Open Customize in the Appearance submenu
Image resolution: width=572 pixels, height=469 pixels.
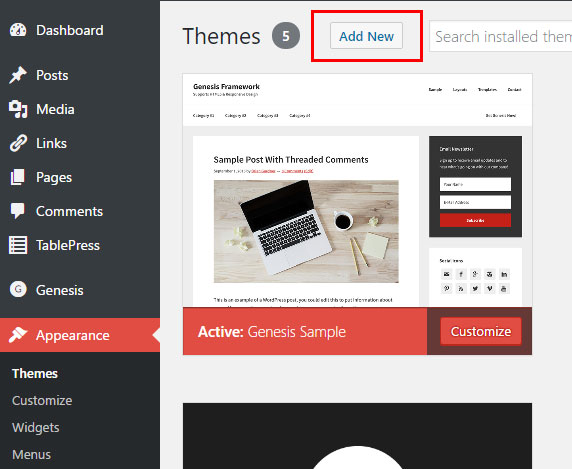(x=42, y=400)
